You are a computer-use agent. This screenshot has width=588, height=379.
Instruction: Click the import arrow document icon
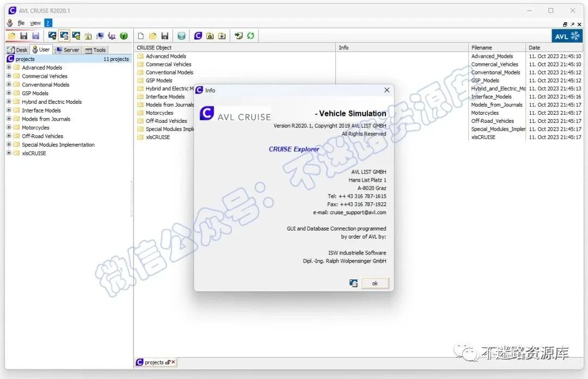[x=238, y=36]
